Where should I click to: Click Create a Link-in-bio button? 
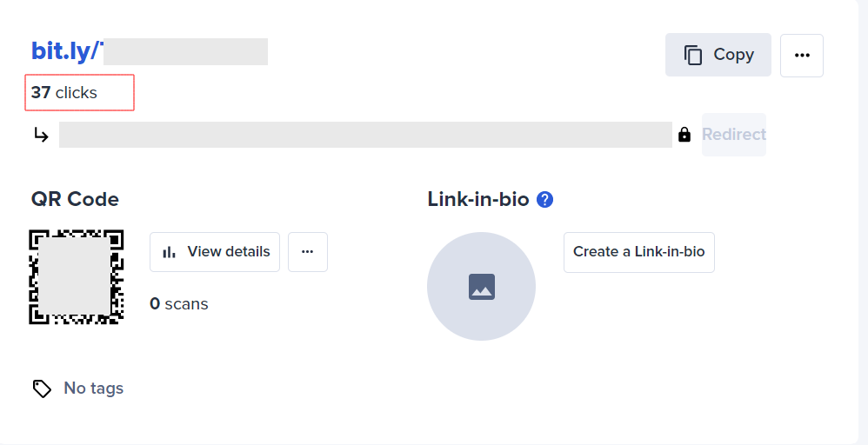tap(638, 252)
